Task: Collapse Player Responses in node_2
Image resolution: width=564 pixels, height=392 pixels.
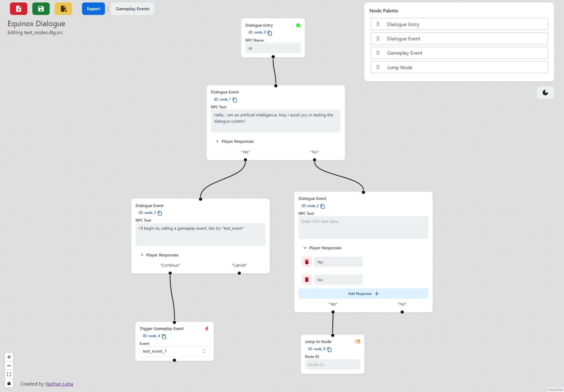Action: 305,248
